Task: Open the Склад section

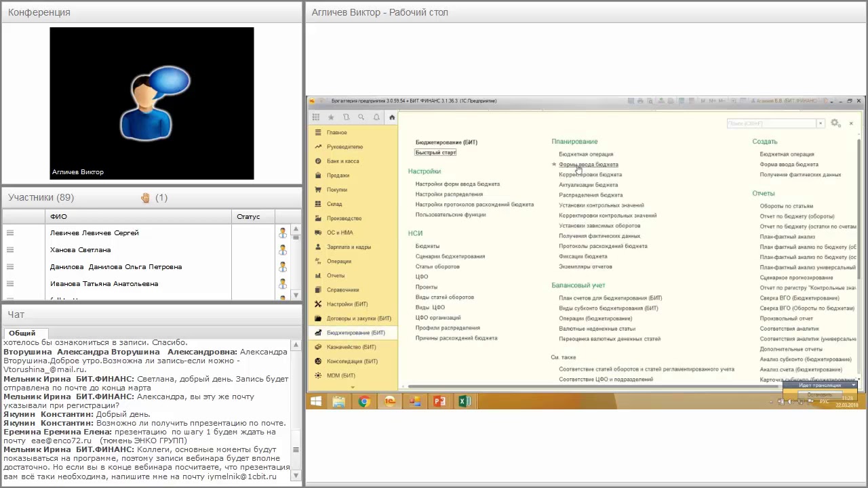Action: [334, 204]
